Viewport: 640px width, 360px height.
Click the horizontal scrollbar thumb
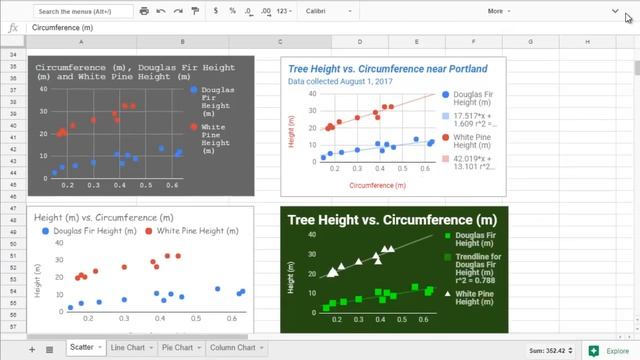point(137,337)
